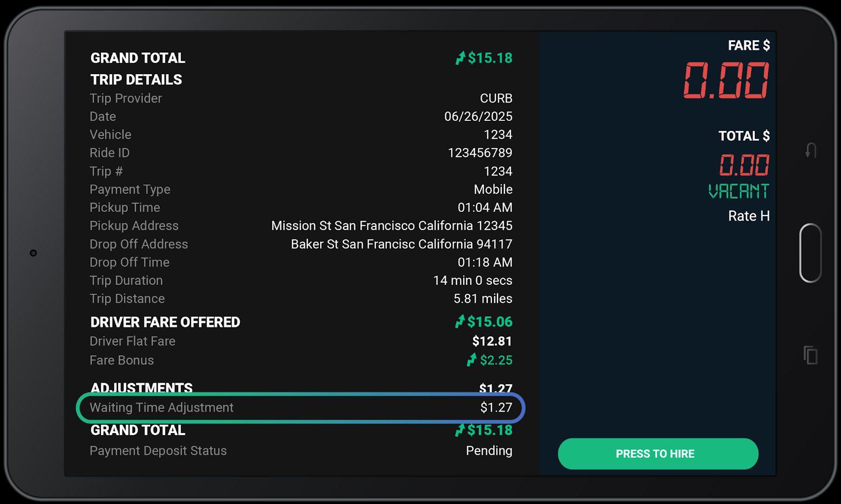841x504 pixels.
Task: Tap the arrow icon beside Fare Bonus amount
Action: pos(471,360)
